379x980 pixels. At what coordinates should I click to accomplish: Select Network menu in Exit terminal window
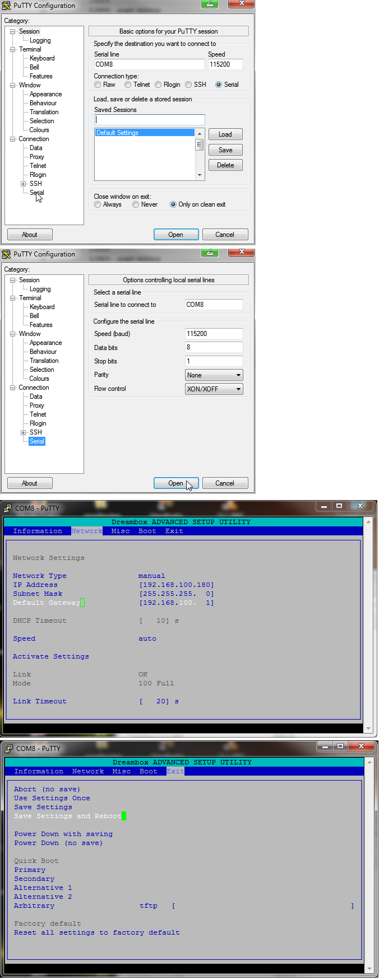tap(88, 771)
